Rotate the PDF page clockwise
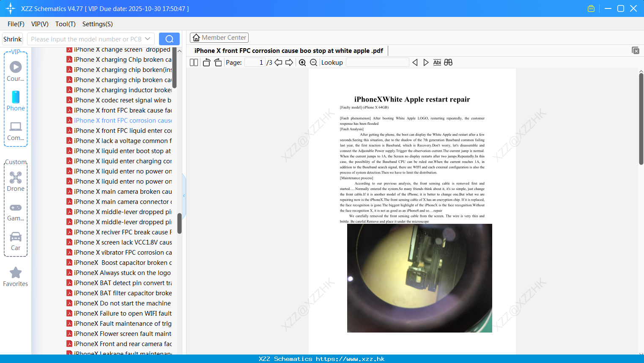 [x=218, y=63]
